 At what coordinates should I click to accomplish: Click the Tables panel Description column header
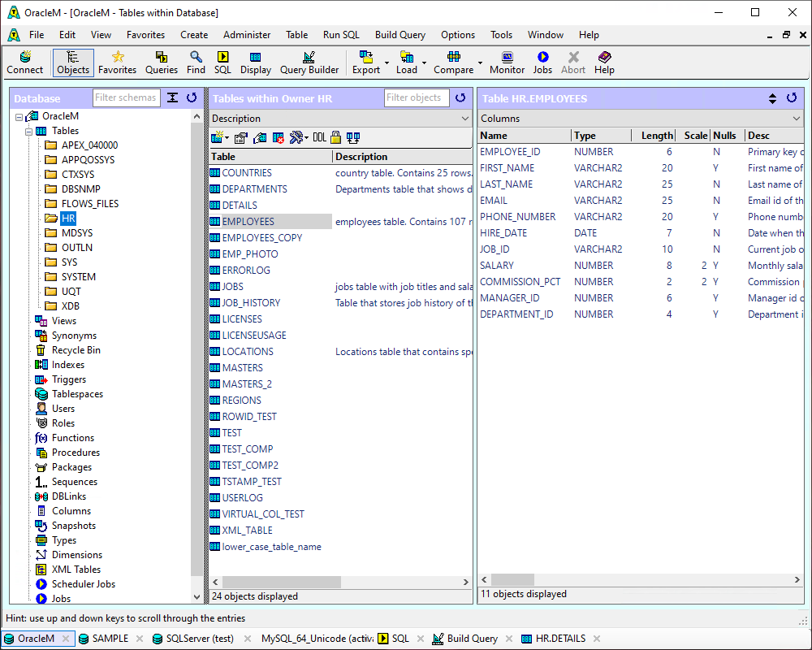click(x=403, y=157)
